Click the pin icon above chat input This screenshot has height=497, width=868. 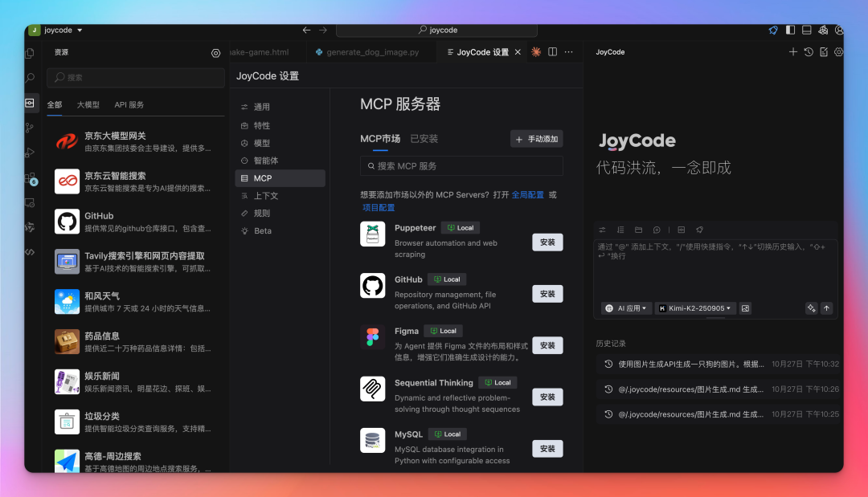click(699, 230)
